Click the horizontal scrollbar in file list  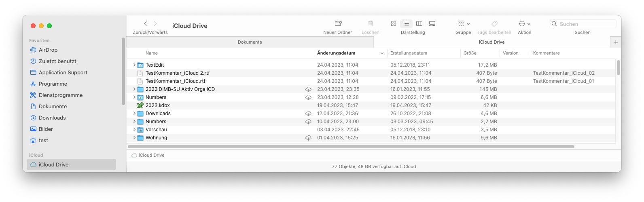click(x=351, y=147)
